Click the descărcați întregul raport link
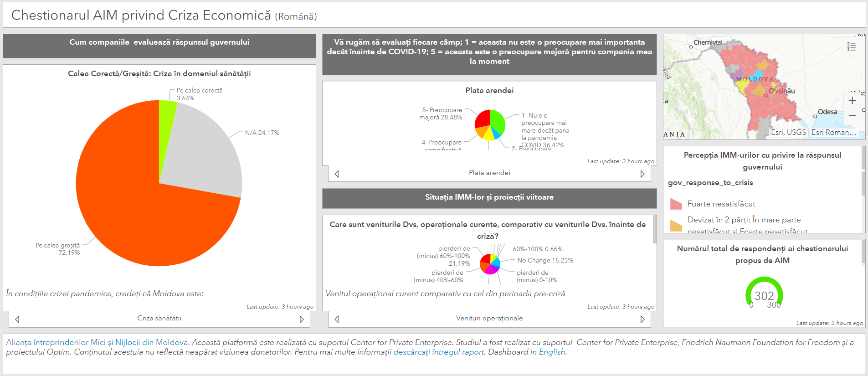Screen dimensions: 868x376 click(x=438, y=352)
